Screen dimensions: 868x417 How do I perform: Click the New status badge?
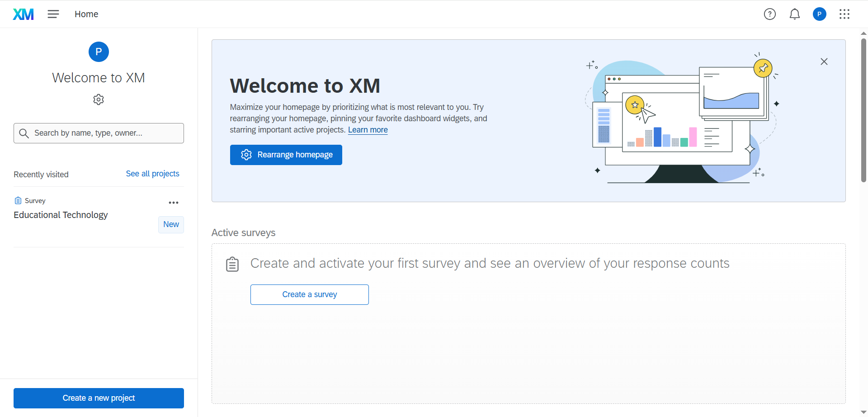(x=171, y=224)
